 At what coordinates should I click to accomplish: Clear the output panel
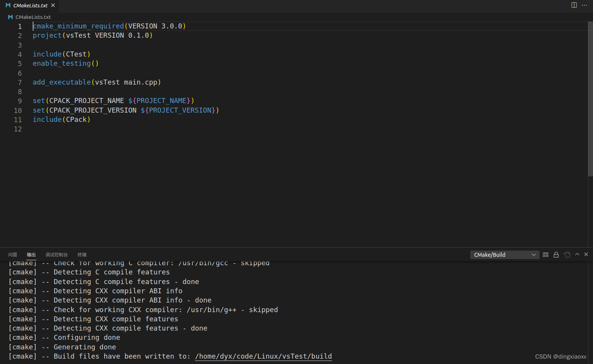(545, 254)
